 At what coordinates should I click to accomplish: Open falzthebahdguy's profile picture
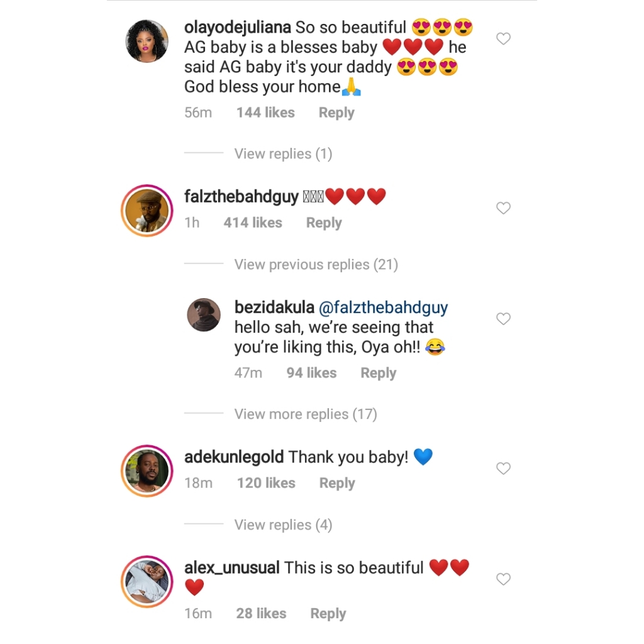(147, 211)
